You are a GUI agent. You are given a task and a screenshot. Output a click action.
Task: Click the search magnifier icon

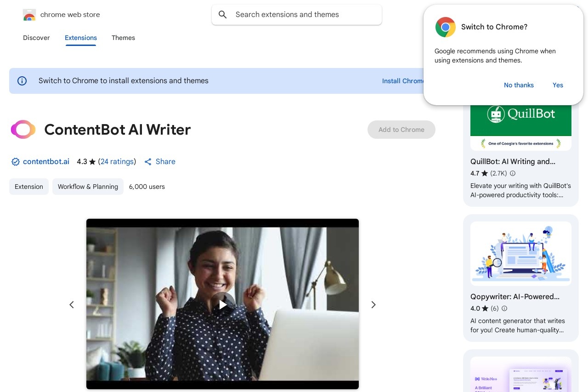(x=223, y=15)
